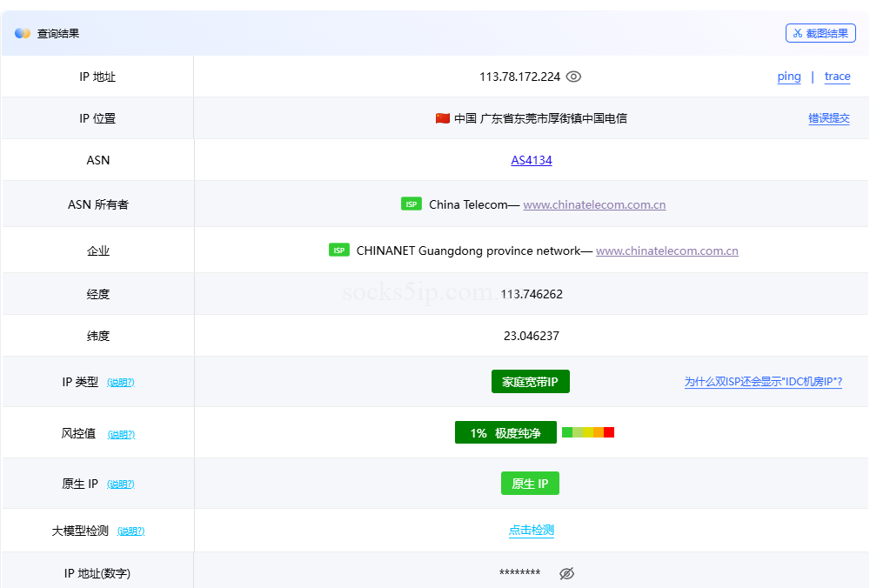870x588 pixels.
Task: Start detection via 点击检测
Action: click(x=531, y=531)
